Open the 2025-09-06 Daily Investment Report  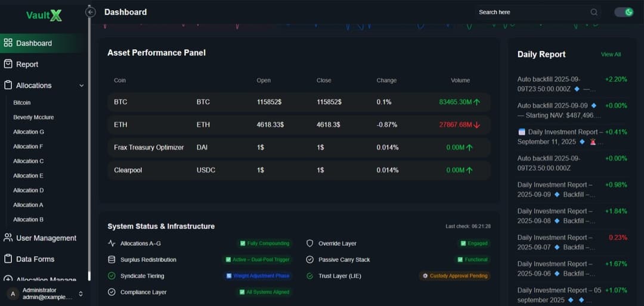tap(572, 268)
